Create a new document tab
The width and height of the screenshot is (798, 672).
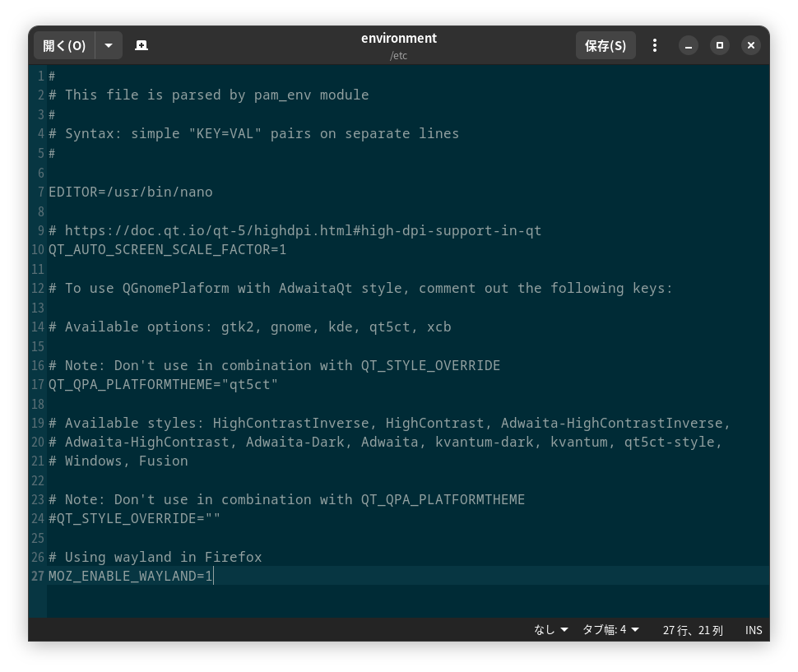(142, 46)
